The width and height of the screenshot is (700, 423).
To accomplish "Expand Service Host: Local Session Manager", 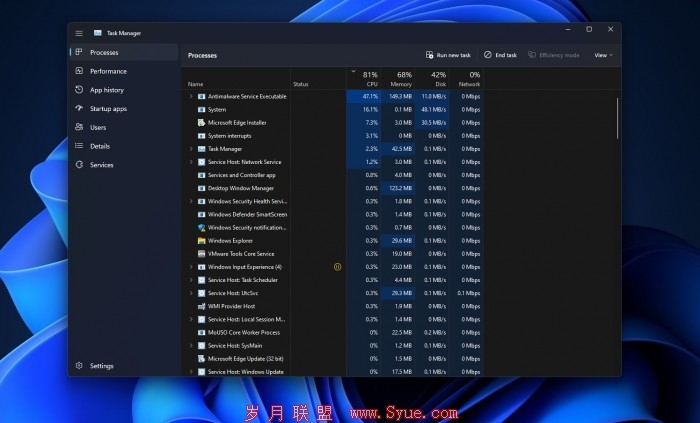I will pos(191,319).
